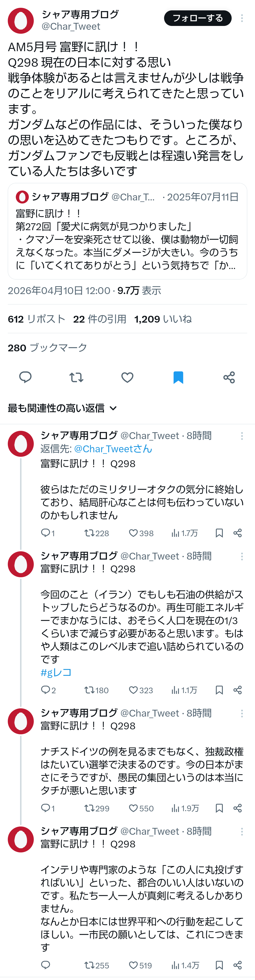View the 22 件の引用 quotes list
Screen dimensions: 255x980
click(x=99, y=319)
